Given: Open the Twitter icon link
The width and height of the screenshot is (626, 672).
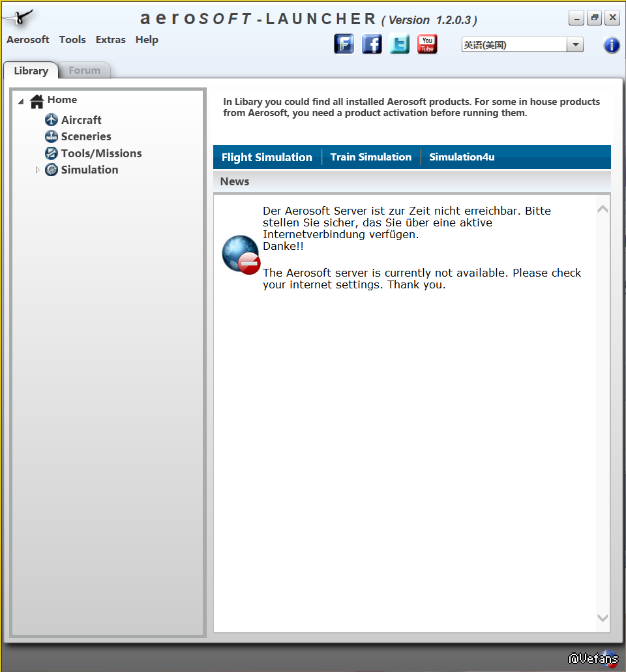Looking at the screenshot, I should tap(399, 44).
